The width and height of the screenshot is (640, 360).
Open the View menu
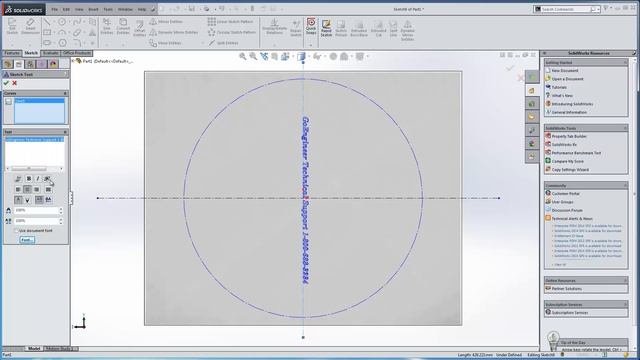tap(79, 9)
